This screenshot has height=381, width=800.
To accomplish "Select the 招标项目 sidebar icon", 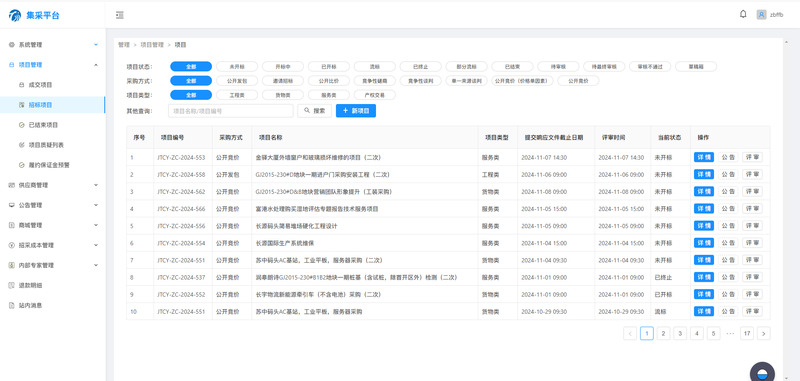I will tap(21, 105).
